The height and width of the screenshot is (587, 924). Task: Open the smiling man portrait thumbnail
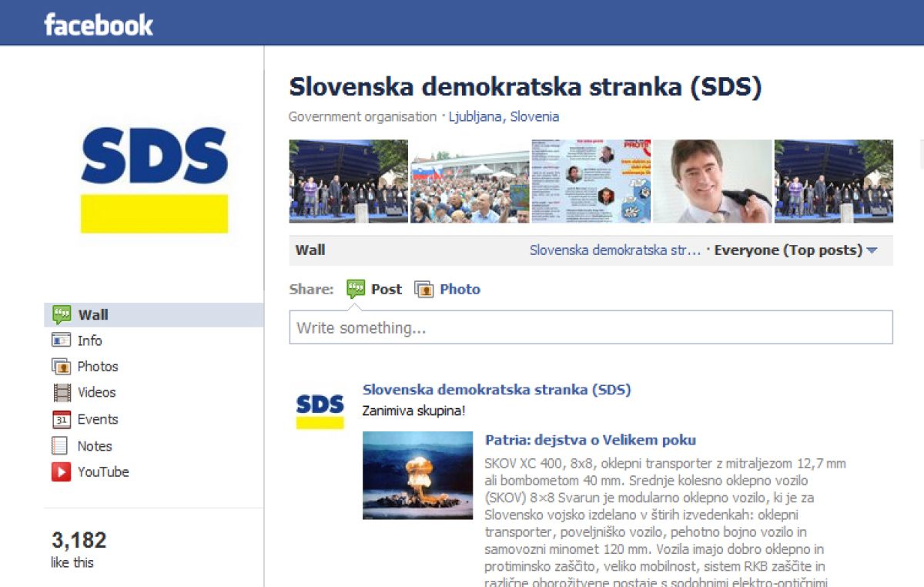(x=712, y=181)
